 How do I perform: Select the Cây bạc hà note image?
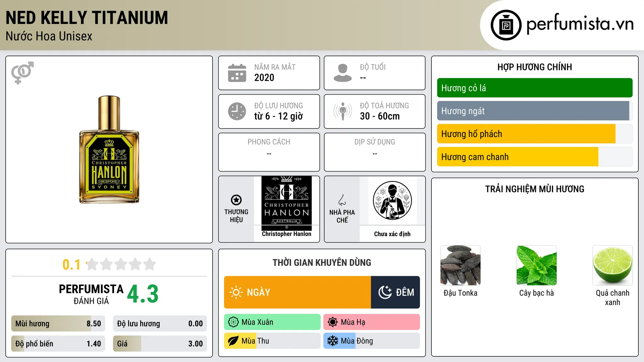(x=536, y=265)
